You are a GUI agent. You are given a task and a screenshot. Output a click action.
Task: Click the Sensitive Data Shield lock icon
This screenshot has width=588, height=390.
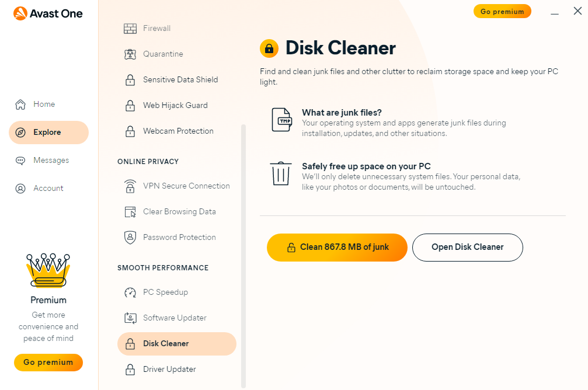click(x=130, y=80)
